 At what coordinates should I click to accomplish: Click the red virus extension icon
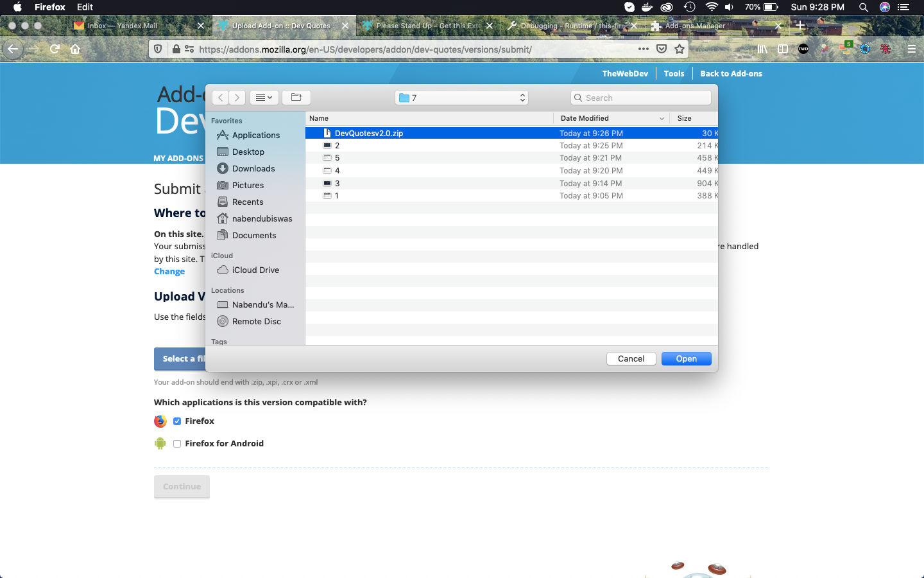886,49
